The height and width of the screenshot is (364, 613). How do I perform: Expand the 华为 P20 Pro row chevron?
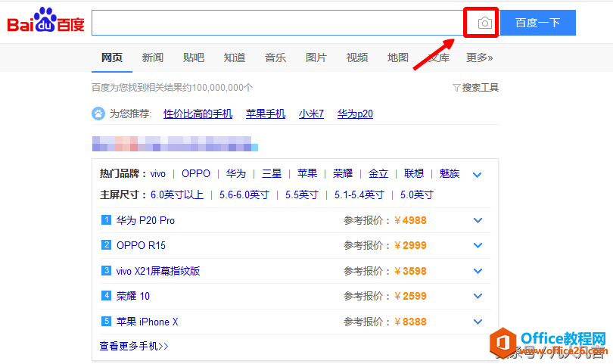[x=478, y=220]
